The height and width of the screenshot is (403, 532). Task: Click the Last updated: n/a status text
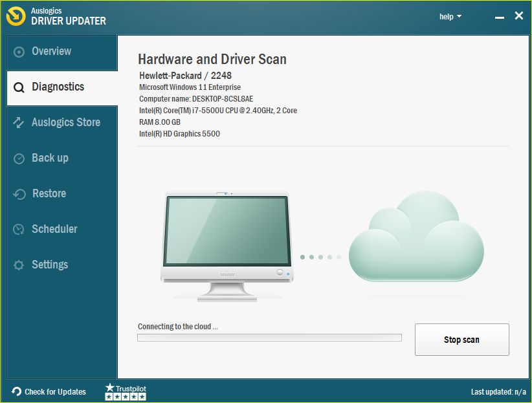[x=498, y=392]
